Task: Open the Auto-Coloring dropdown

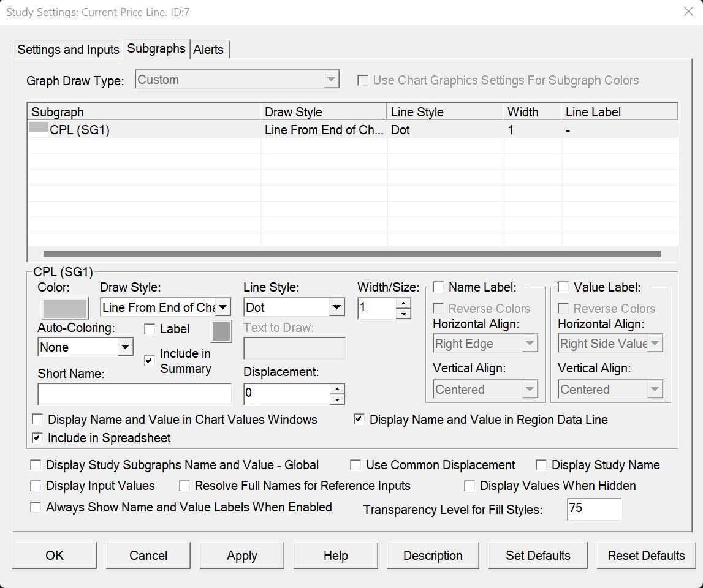Action: [125, 347]
